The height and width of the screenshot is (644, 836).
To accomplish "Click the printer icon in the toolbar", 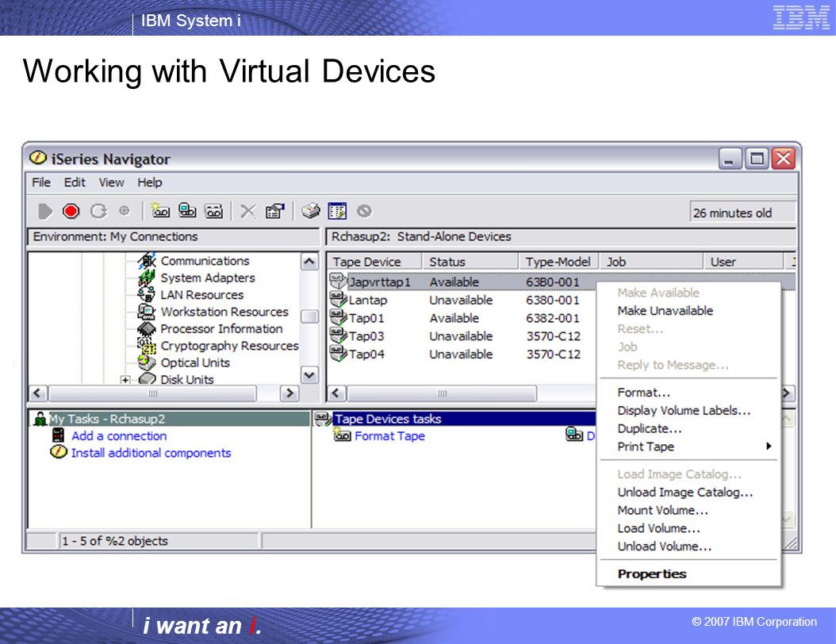I will coord(311,211).
